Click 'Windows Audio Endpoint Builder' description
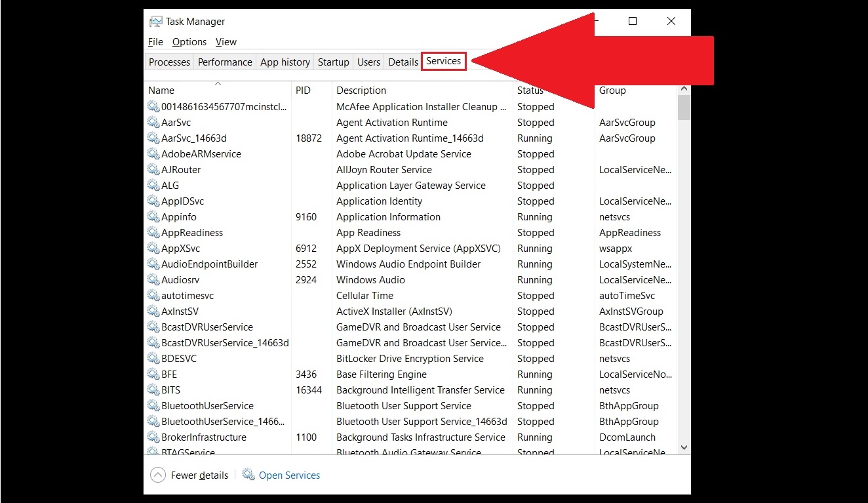 click(x=408, y=264)
